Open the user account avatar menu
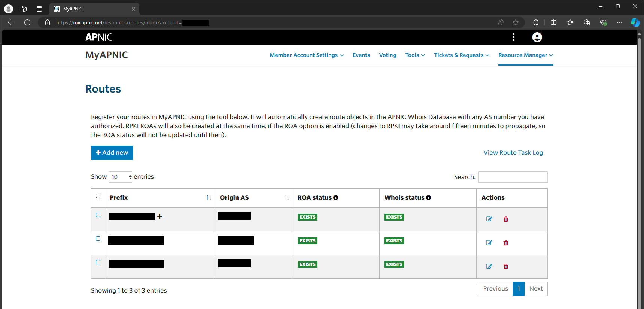The height and width of the screenshot is (309, 644). [x=537, y=37]
